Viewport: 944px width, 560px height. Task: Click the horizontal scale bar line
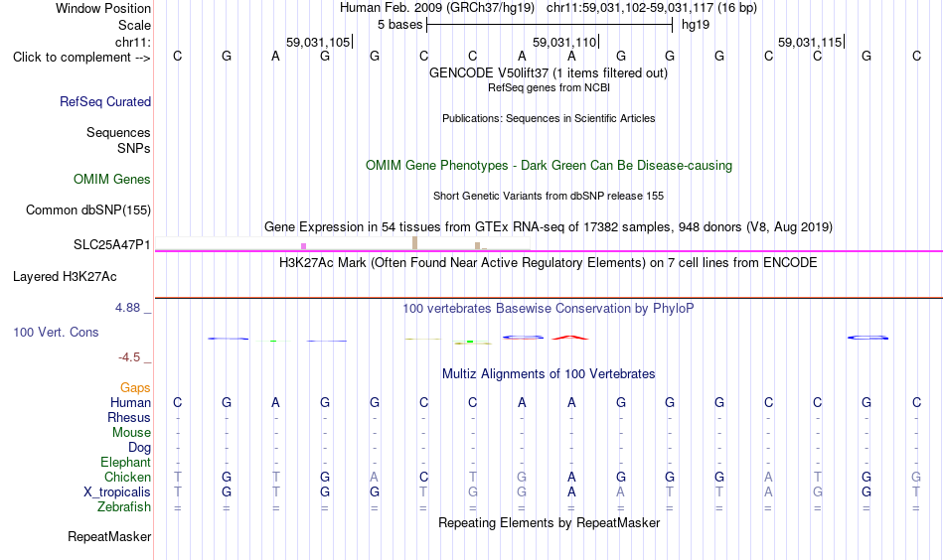(550, 25)
